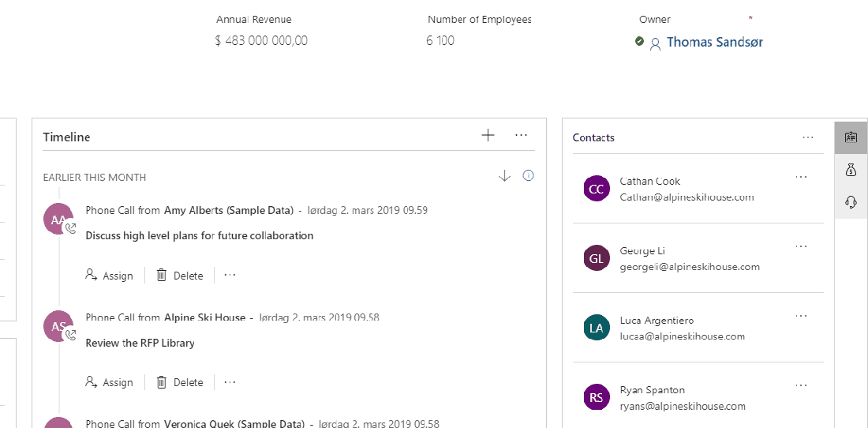Assign the Amy Alberts phone call
868x428 pixels.
point(110,276)
